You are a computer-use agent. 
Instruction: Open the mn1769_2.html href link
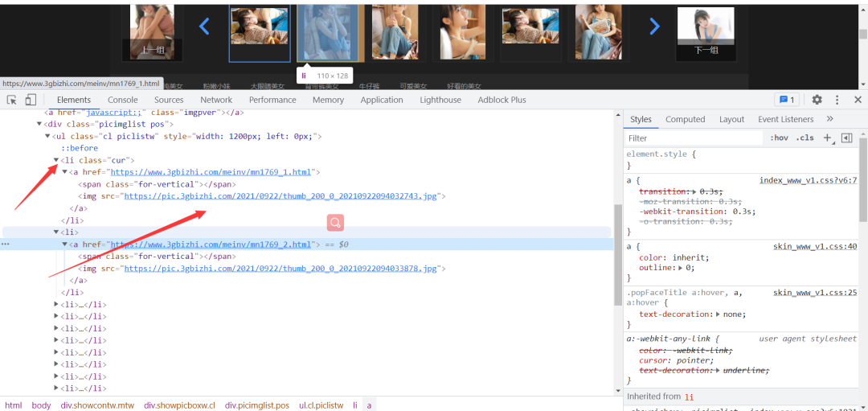point(211,245)
